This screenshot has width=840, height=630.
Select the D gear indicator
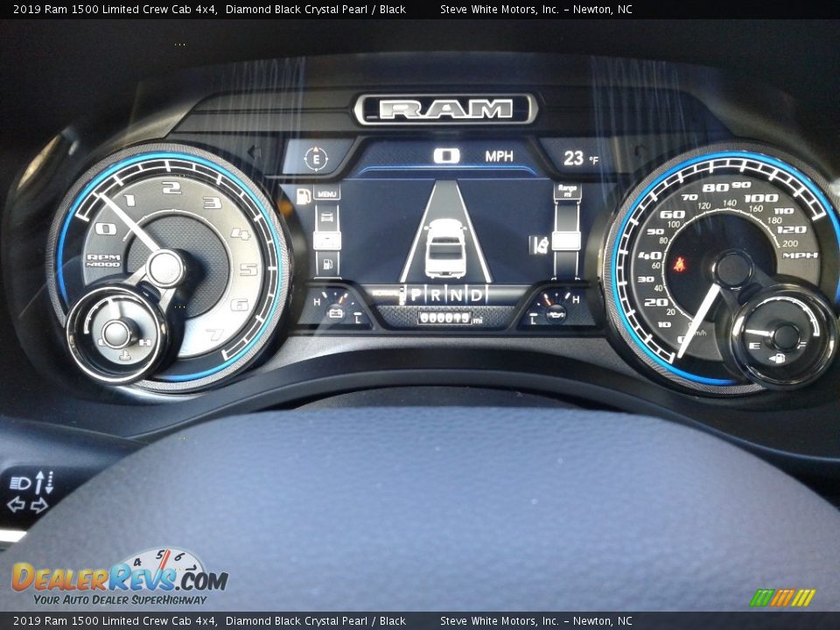tap(476, 295)
